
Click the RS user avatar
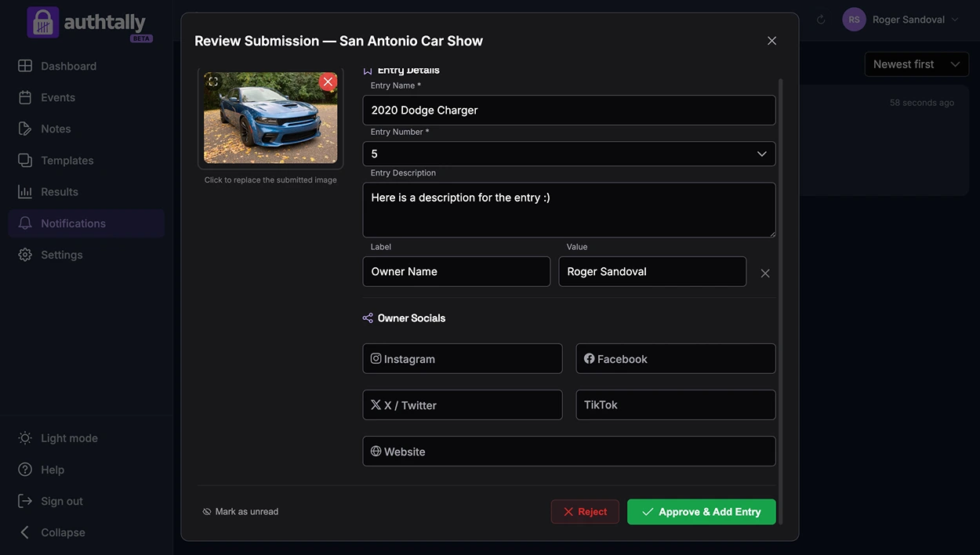click(x=854, y=20)
